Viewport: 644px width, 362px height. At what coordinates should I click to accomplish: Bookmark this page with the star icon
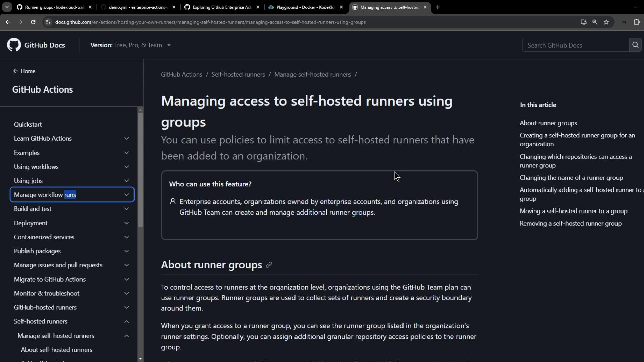606,22
